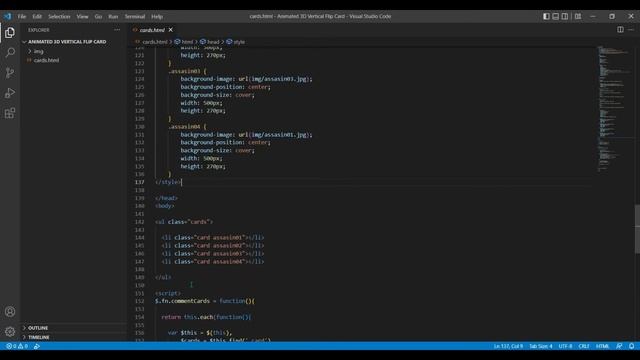
Task: Click html in the breadcrumb
Action: point(187,42)
